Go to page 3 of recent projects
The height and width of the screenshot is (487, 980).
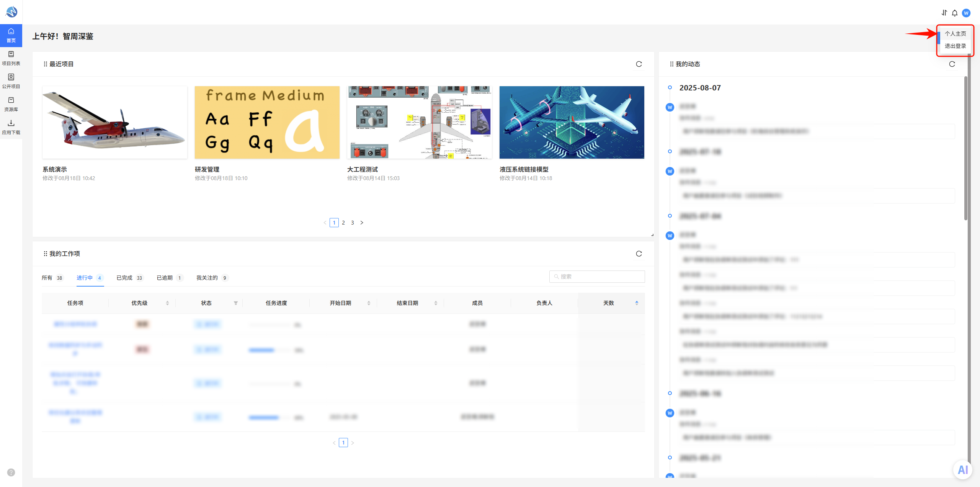[353, 223]
